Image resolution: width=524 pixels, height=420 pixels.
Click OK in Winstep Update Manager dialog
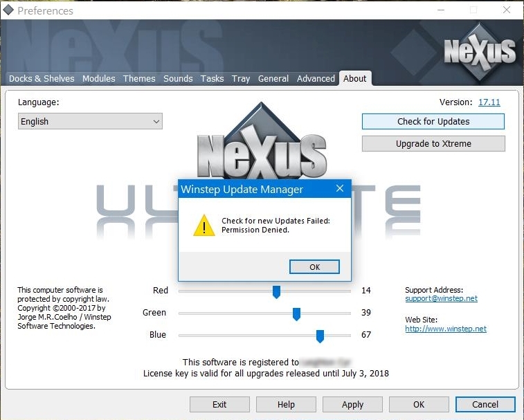pos(314,267)
